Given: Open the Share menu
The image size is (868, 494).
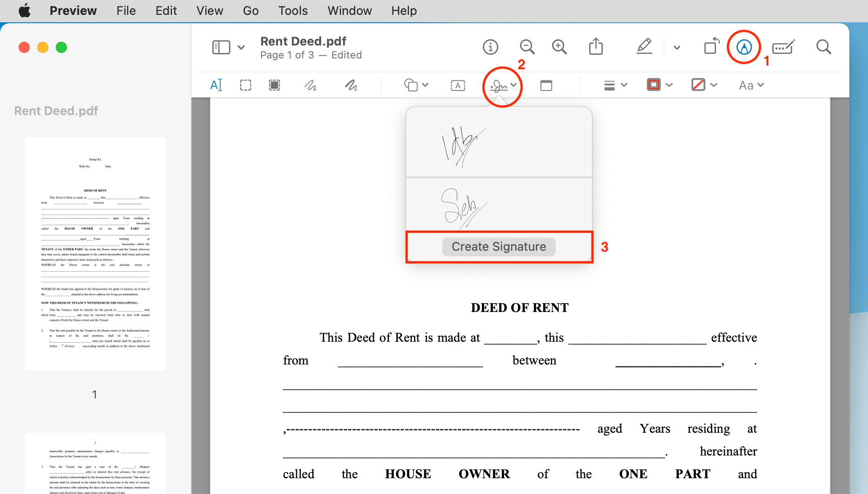Looking at the screenshot, I should [x=596, y=47].
